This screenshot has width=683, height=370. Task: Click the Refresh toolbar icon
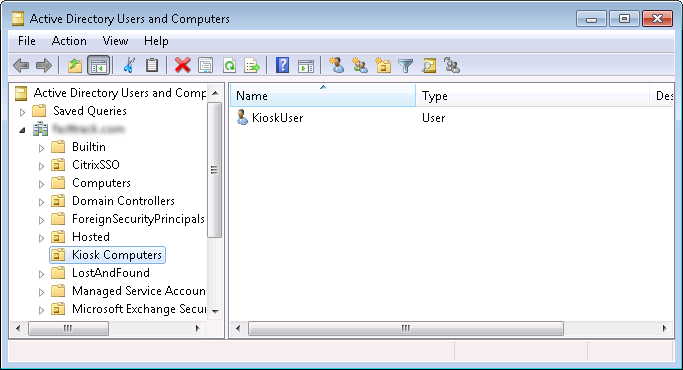229,66
